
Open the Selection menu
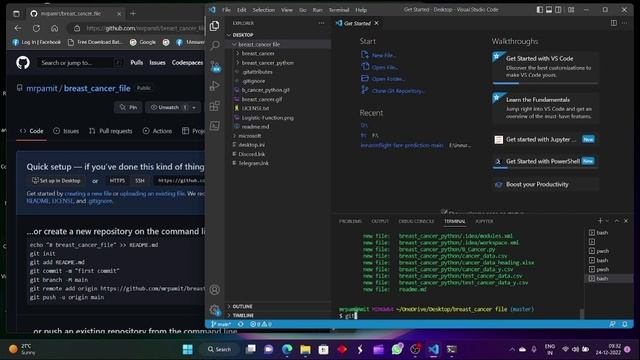(264, 10)
